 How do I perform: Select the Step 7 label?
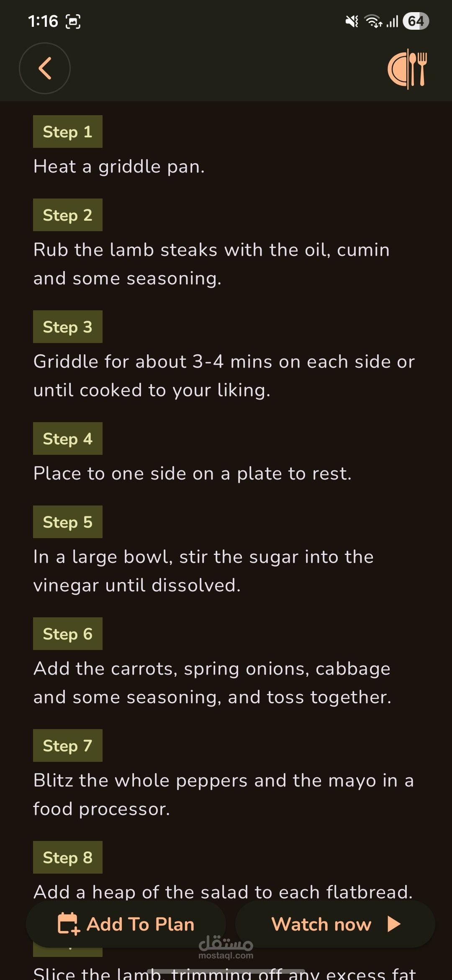67,745
